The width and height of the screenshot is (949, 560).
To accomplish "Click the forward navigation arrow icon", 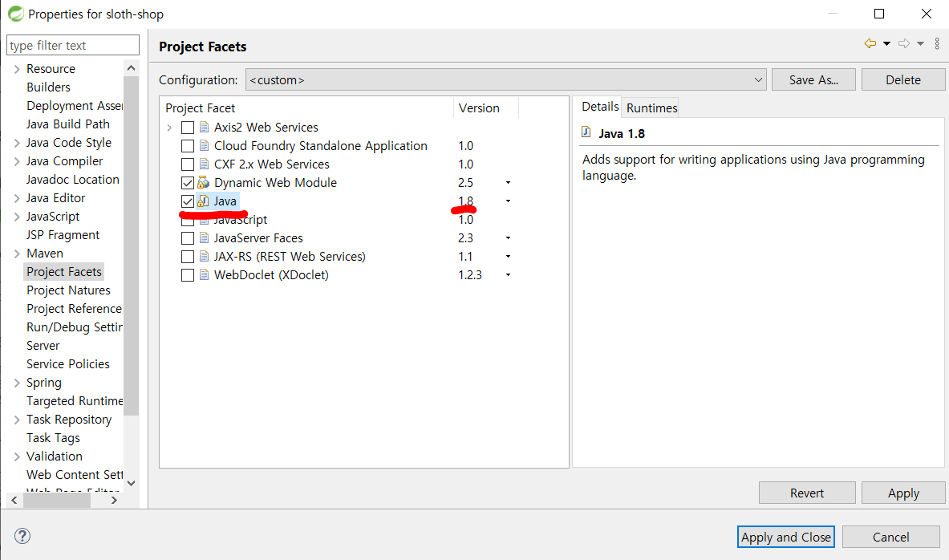I will (903, 43).
